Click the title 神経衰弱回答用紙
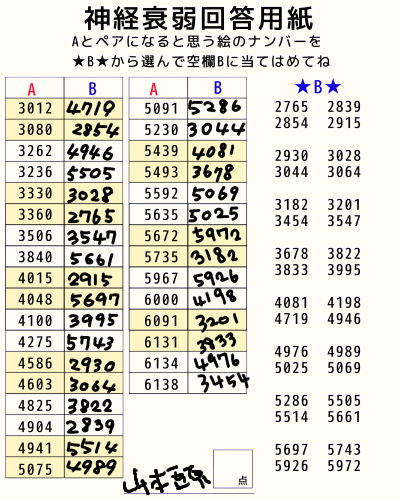This screenshot has height=500, width=399. point(199,18)
